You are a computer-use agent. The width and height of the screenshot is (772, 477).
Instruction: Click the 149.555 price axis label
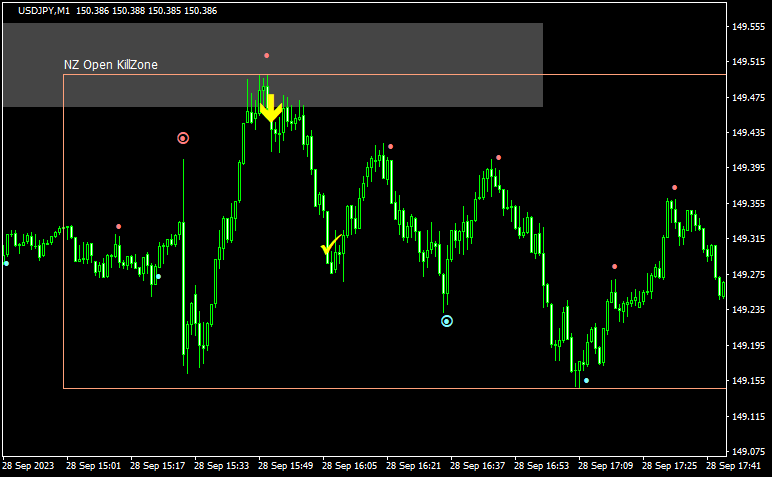(x=748, y=27)
